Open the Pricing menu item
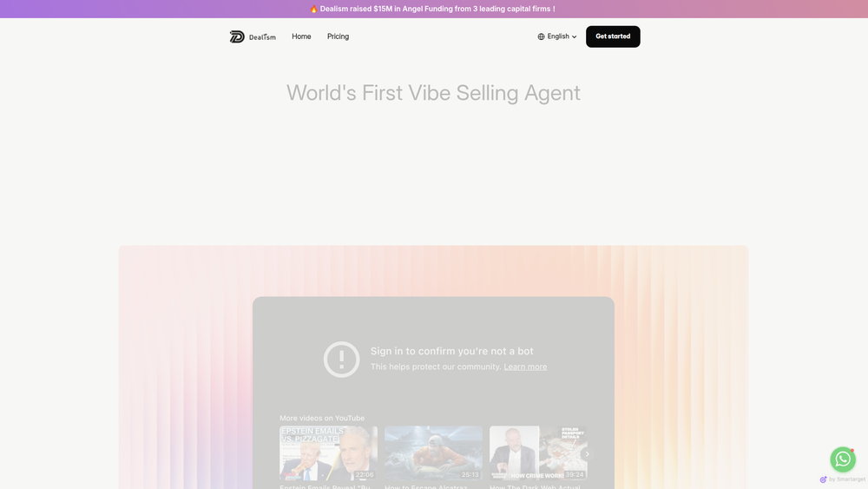Viewport: 868px width, 489px height. click(338, 36)
